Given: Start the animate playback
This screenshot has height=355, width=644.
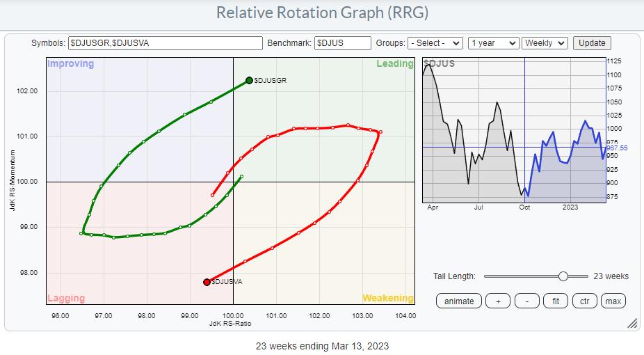Looking at the screenshot, I should click(x=459, y=301).
